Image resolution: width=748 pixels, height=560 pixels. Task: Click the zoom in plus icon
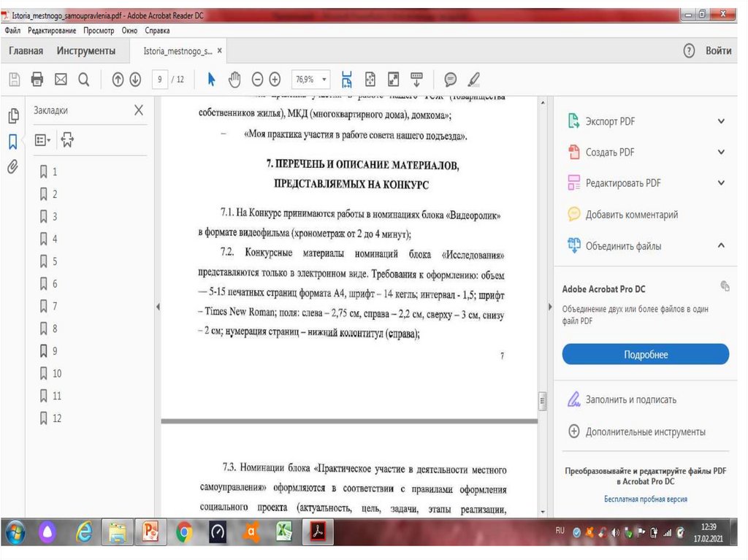[275, 80]
